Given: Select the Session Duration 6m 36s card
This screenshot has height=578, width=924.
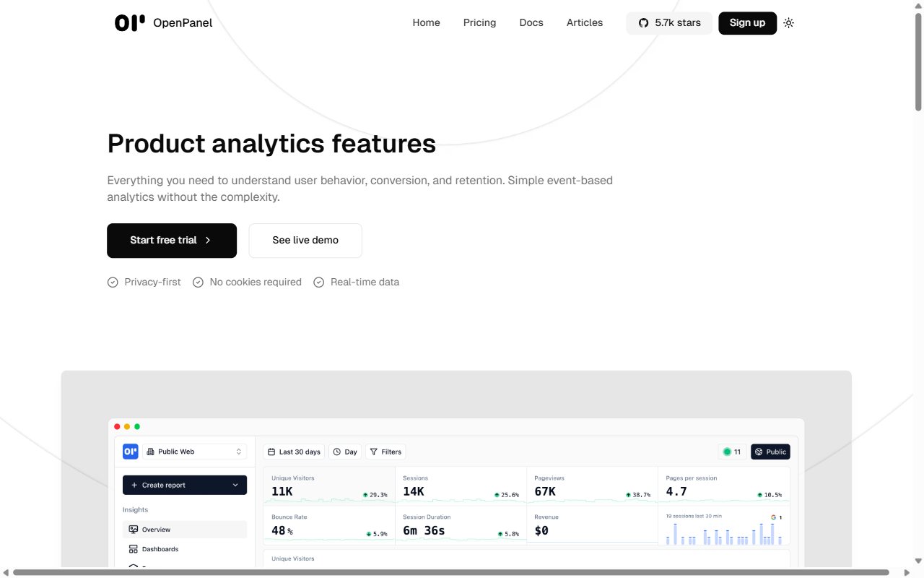Looking at the screenshot, I should pyautogui.click(x=461, y=525).
